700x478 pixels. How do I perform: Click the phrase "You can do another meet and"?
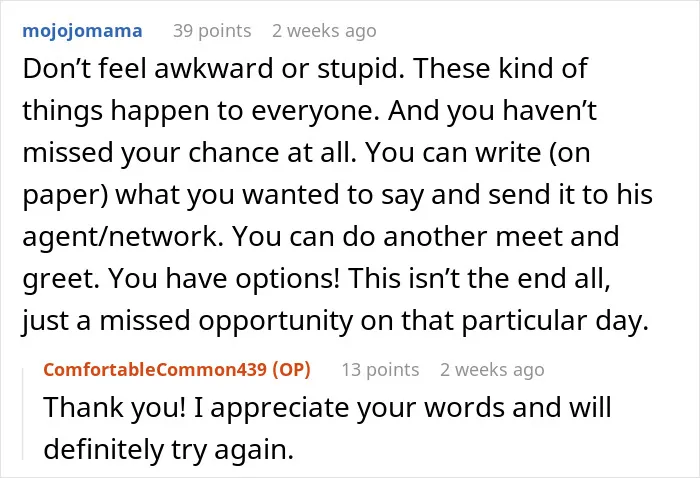coord(425,237)
